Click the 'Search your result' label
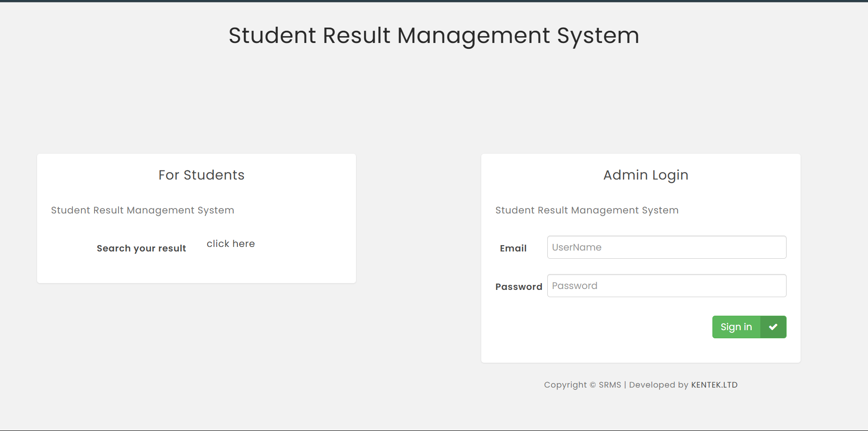The height and width of the screenshot is (431, 868). 141,248
